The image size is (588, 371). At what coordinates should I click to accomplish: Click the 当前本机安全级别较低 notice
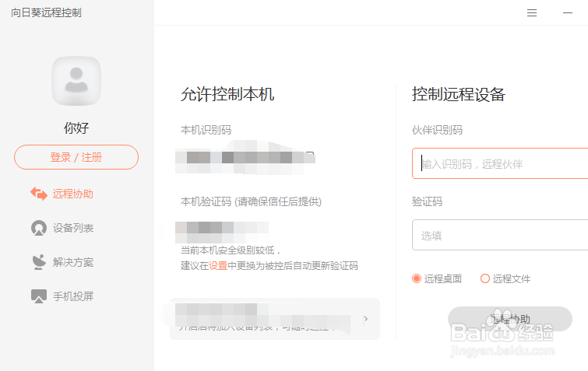231,250
